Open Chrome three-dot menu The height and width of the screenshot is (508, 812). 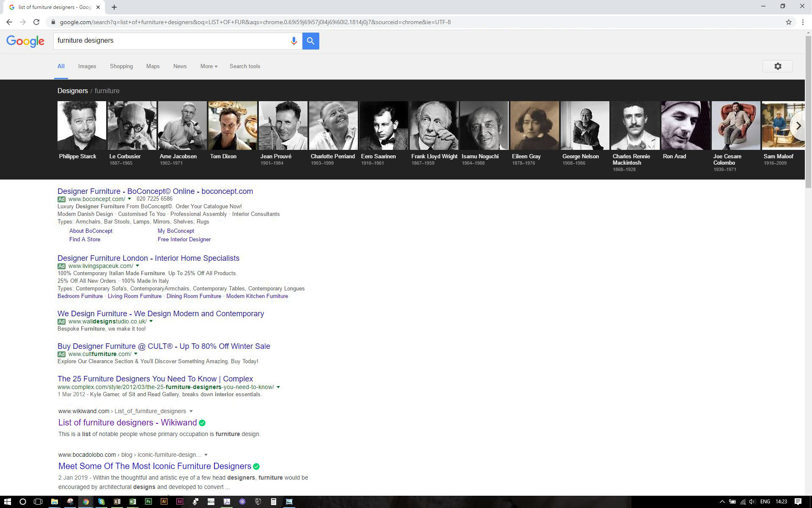pos(803,22)
